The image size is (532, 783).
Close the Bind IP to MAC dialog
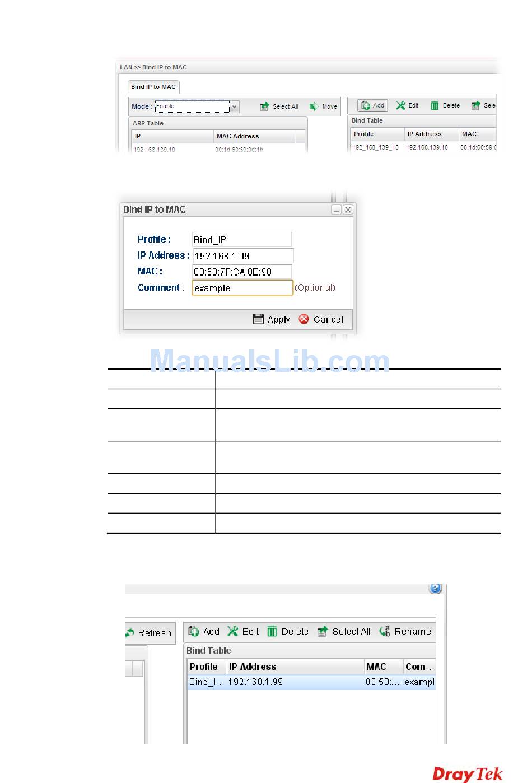click(348, 209)
